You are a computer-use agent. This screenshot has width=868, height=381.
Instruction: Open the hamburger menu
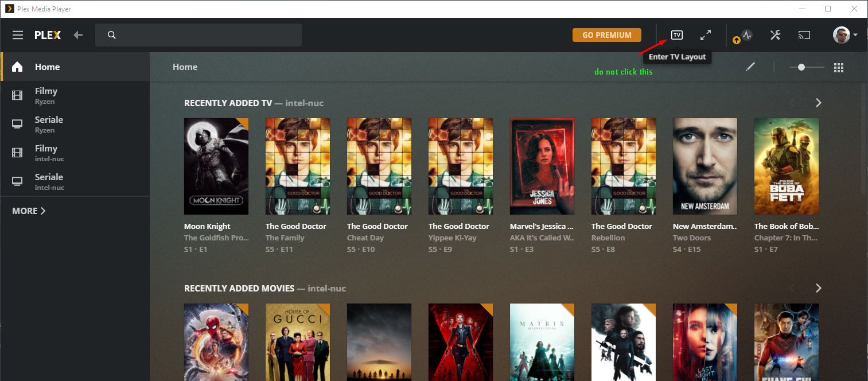pos(18,35)
